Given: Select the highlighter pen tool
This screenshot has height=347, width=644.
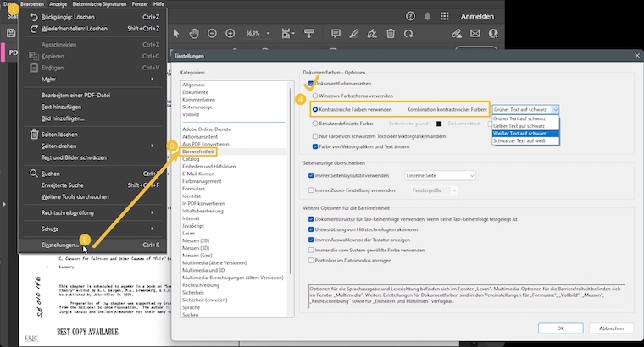Looking at the screenshot, I should pyautogui.click(x=354, y=34).
